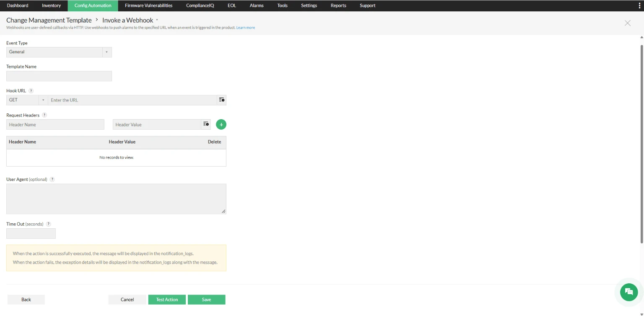Image resolution: width=644 pixels, height=316 pixels.
Task: Open the Learn more link
Action: (246, 28)
